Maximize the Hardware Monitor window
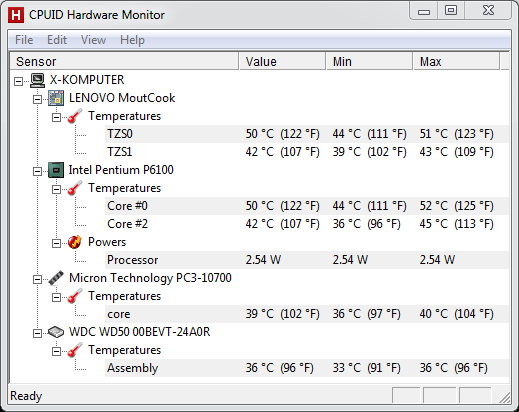 pyautogui.click(x=451, y=11)
